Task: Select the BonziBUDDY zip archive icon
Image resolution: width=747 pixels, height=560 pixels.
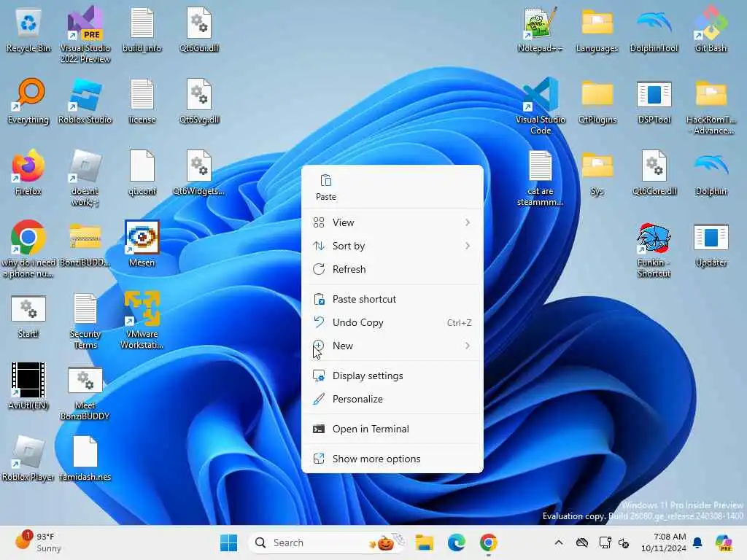Action: tap(85, 244)
